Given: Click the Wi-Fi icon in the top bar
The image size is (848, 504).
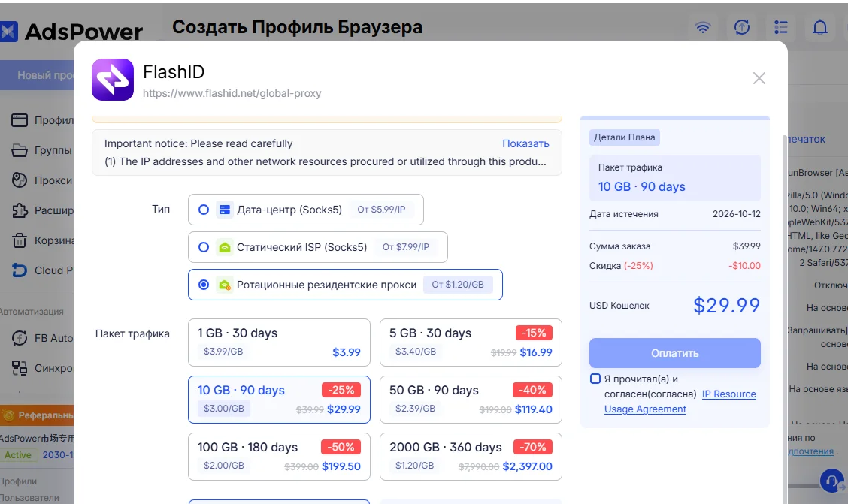Looking at the screenshot, I should coord(702,27).
